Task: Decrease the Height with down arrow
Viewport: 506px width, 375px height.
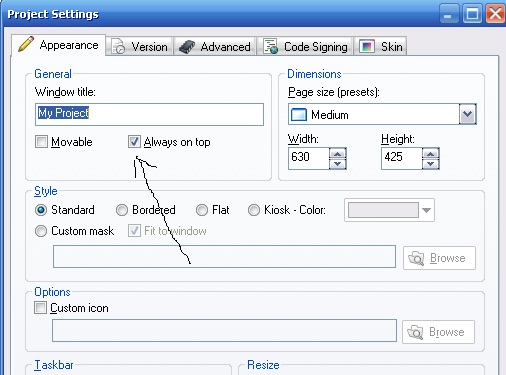Action: coord(430,164)
